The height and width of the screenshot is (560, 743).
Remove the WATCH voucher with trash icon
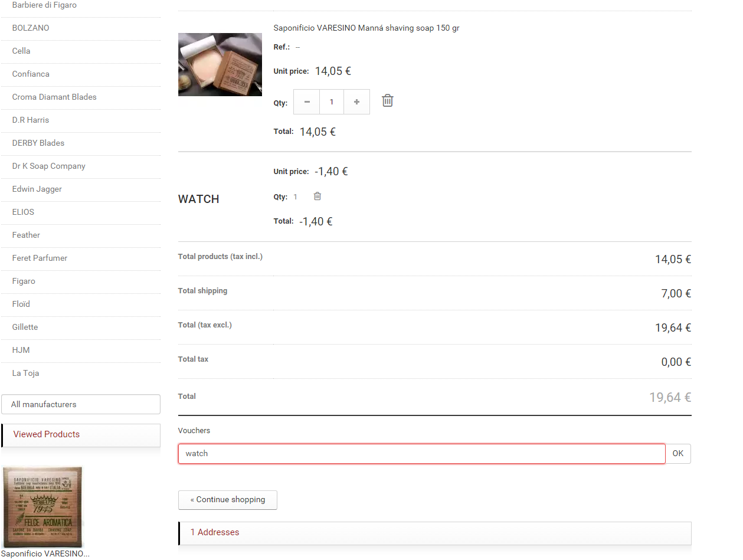point(318,197)
